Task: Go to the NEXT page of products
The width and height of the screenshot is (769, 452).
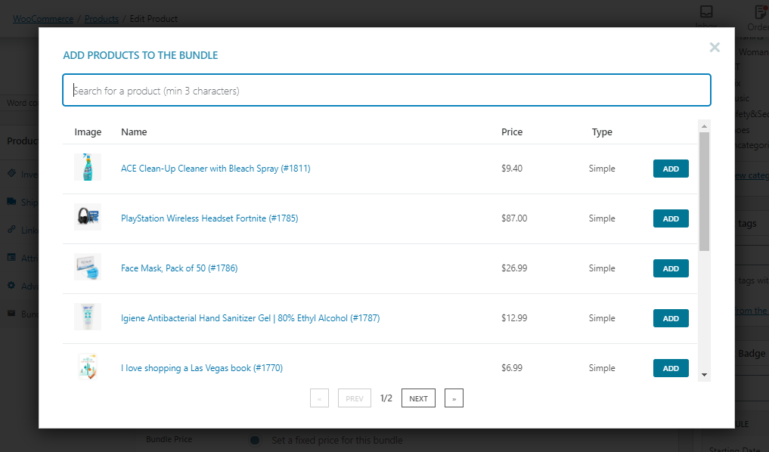Action: tap(418, 398)
